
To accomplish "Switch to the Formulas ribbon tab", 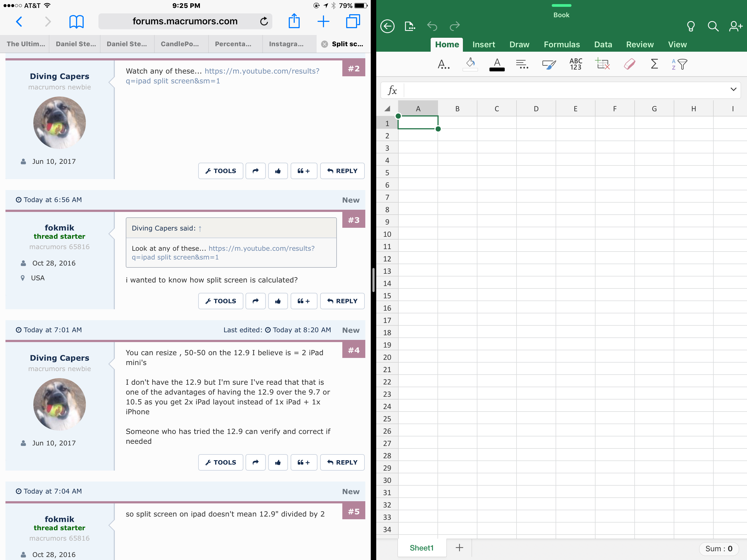I will tap(561, 45).
